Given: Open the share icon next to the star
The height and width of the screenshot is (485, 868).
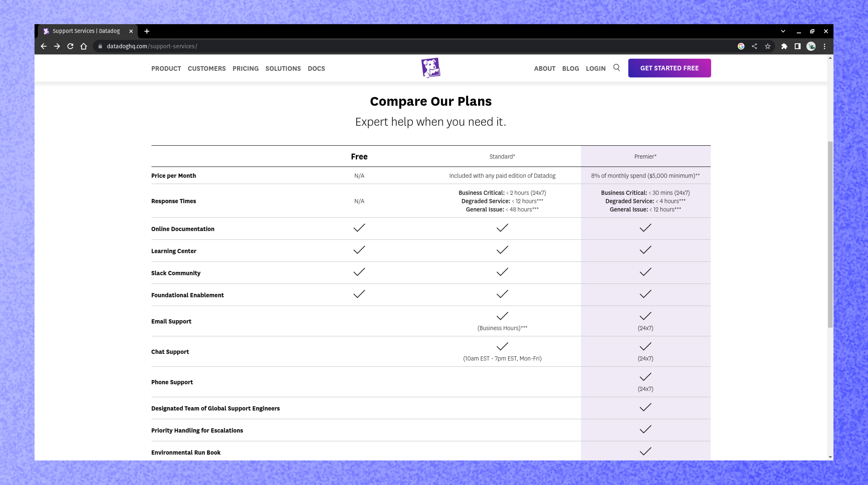Looking at the screenshot, I should tap(754, 46).
